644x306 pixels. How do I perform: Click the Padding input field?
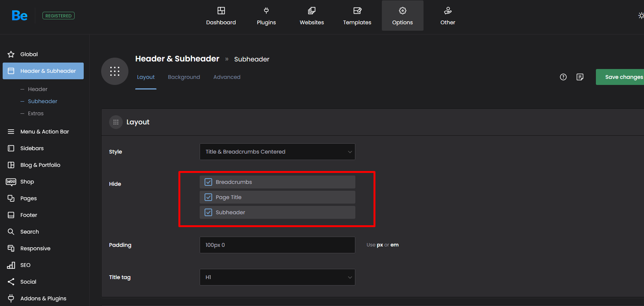click(x=277, y=245)
